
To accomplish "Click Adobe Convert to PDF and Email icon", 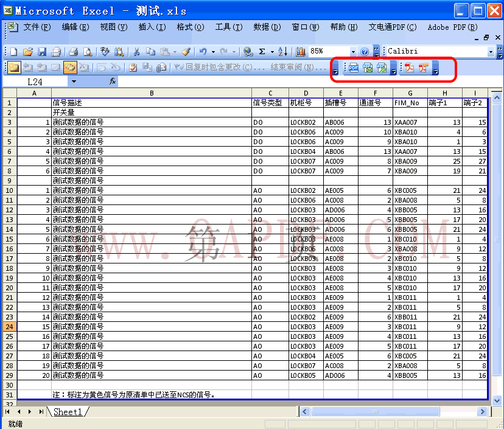I will tap(423, 68).
